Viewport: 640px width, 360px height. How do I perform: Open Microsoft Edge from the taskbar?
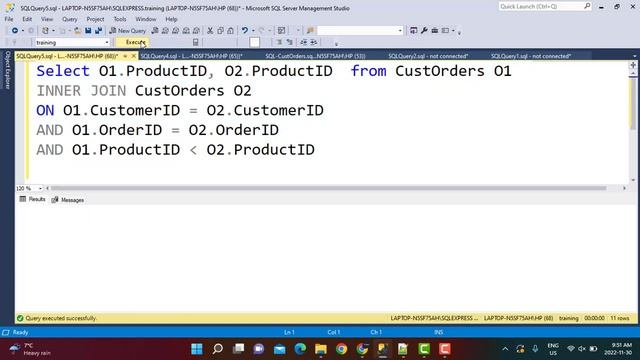pyautogui.click(x=300, y=349)
